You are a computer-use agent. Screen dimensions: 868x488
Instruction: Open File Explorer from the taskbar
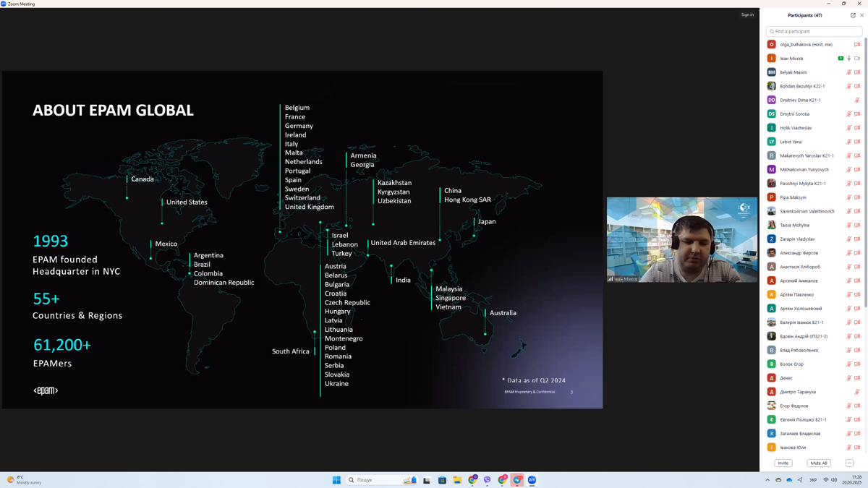(457, 480)
